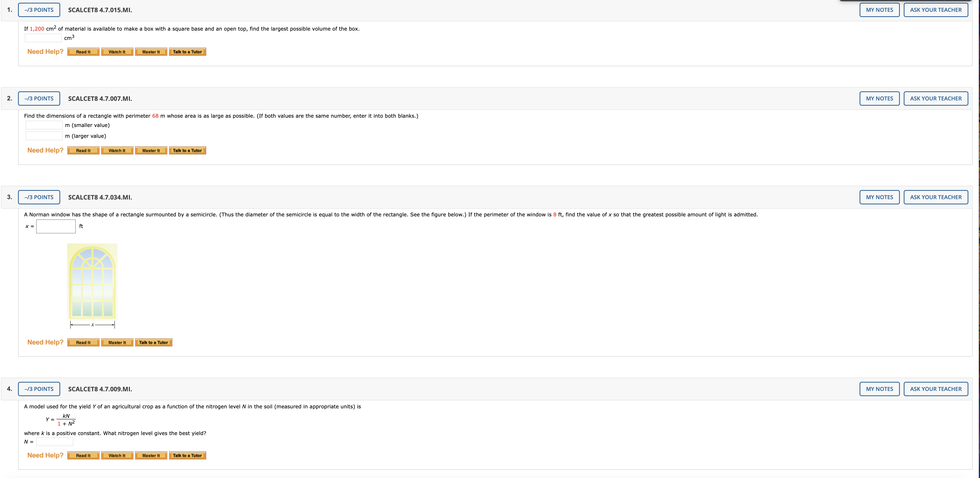Click Talk to a Tutor under question 2
Screen dimensions: 980x478
(187, 151)
